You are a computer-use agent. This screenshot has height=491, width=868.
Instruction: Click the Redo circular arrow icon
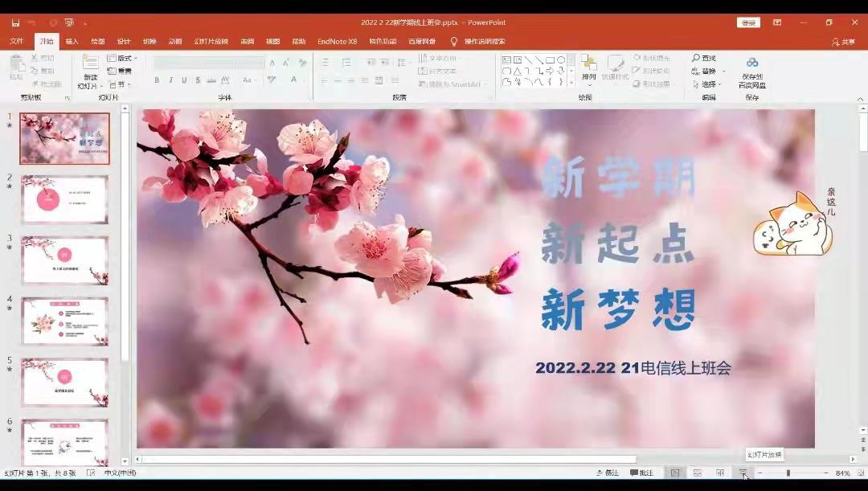pyautogui.click(x=53, y=23)
